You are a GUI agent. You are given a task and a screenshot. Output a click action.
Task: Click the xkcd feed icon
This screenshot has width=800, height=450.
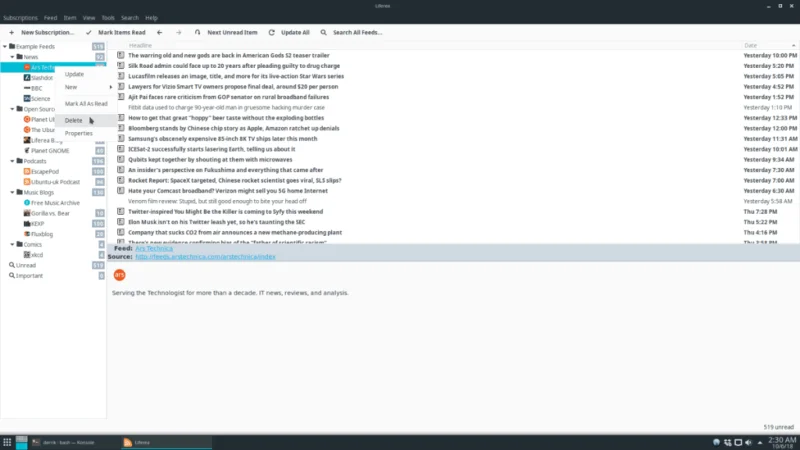pos(27,255)
